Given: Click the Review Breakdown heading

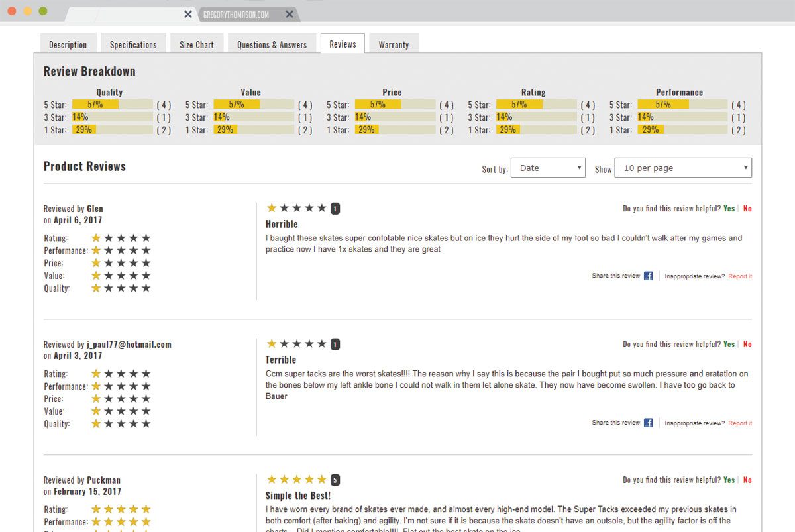Looking at the screenshot, I should click(x=89, y=71).
